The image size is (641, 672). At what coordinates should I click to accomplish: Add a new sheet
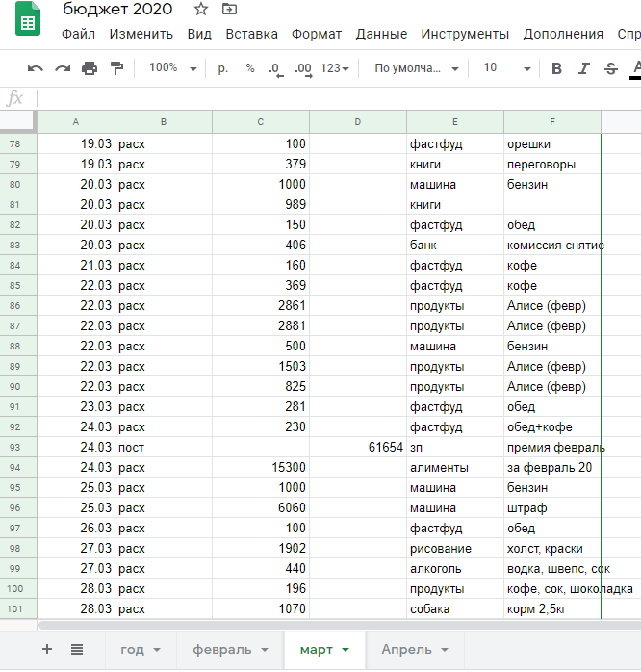tap(47, 649)
